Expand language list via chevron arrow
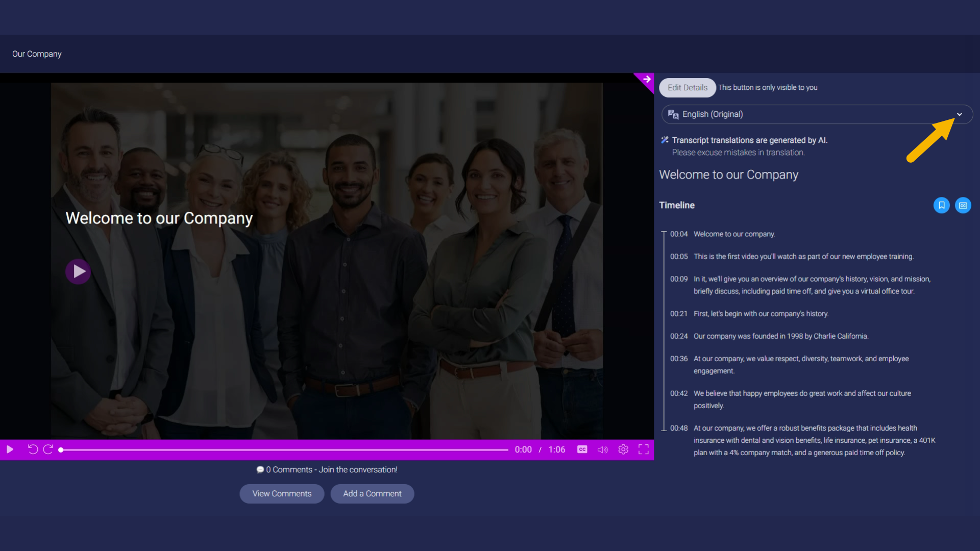 (960, 114)
